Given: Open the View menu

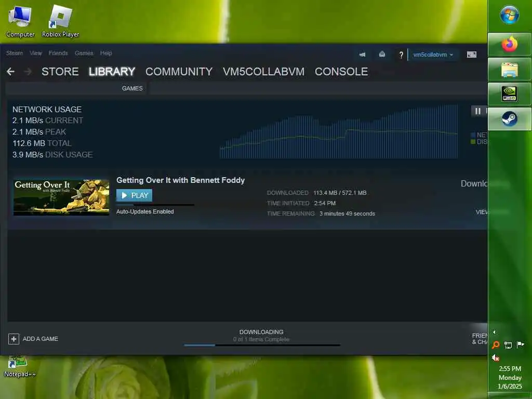Looking at the screenshot, I should tap(35, 53).
